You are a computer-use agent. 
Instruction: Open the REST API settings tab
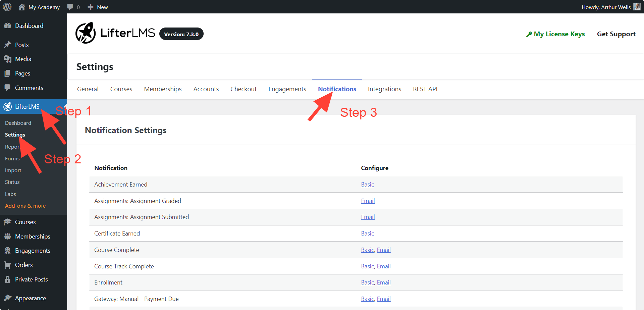pos(425,89)
